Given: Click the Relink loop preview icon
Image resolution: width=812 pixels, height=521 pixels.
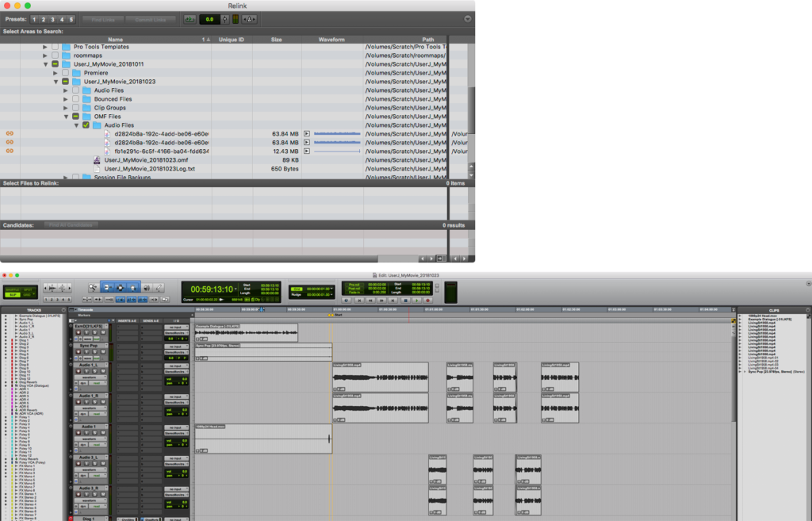Looking at the screenshot, I should point(190,19).
